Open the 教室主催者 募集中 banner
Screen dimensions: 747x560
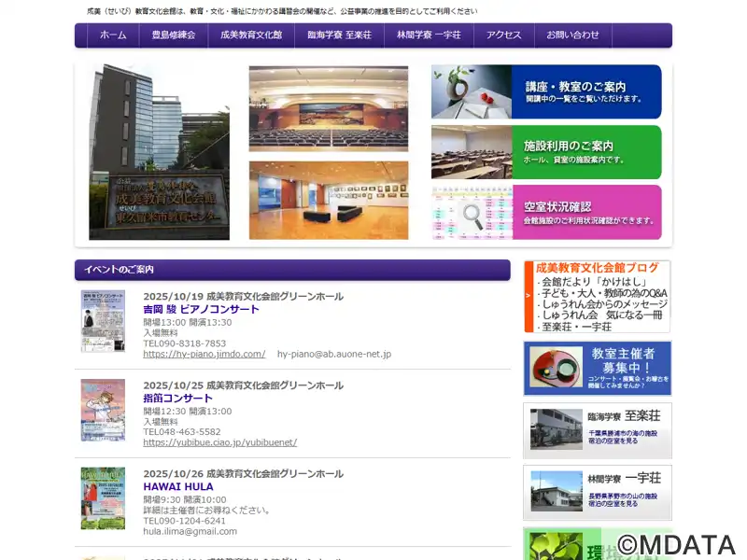[597, 368]
